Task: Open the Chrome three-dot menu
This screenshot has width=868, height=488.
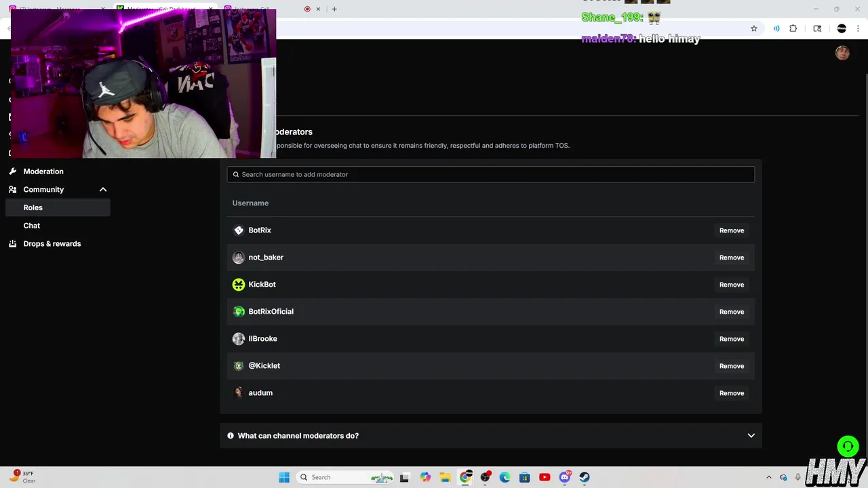Action: coord(858,28)
